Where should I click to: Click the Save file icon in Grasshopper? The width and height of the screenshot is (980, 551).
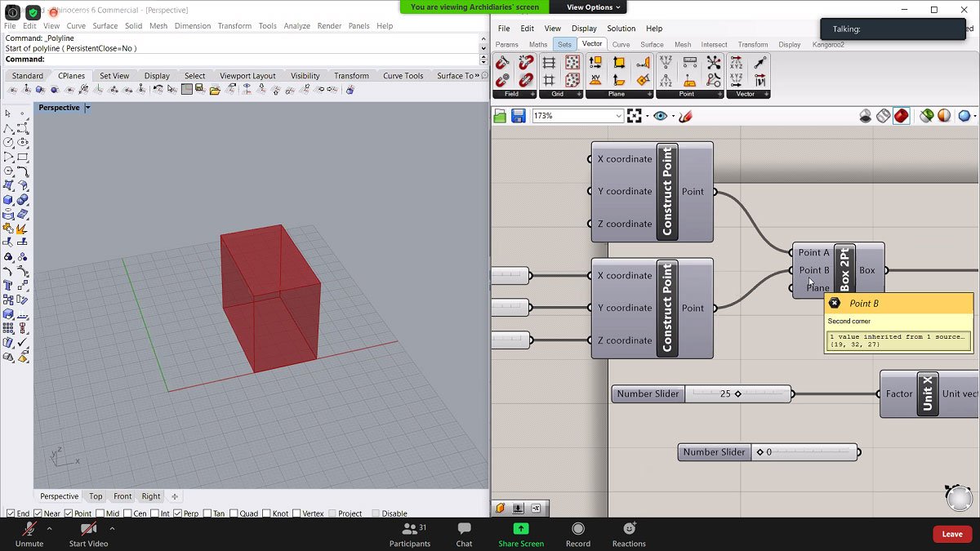click(519, 117)
